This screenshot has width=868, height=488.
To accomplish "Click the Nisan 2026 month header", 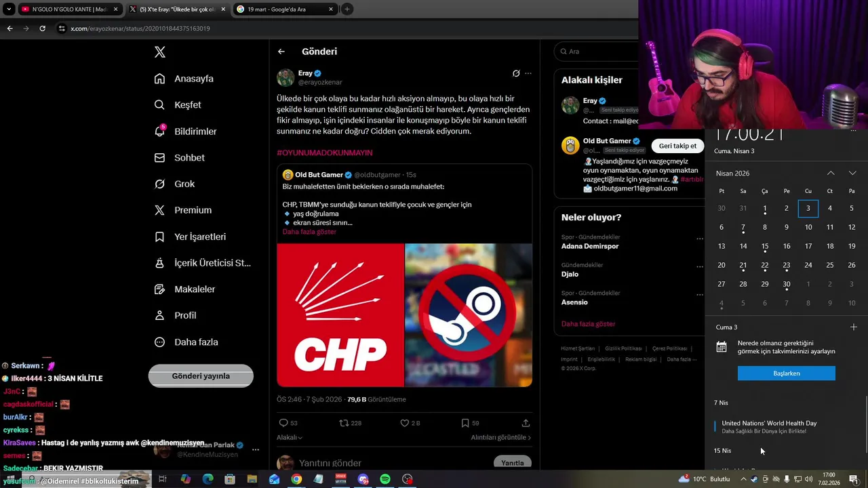I will point(732,174).
